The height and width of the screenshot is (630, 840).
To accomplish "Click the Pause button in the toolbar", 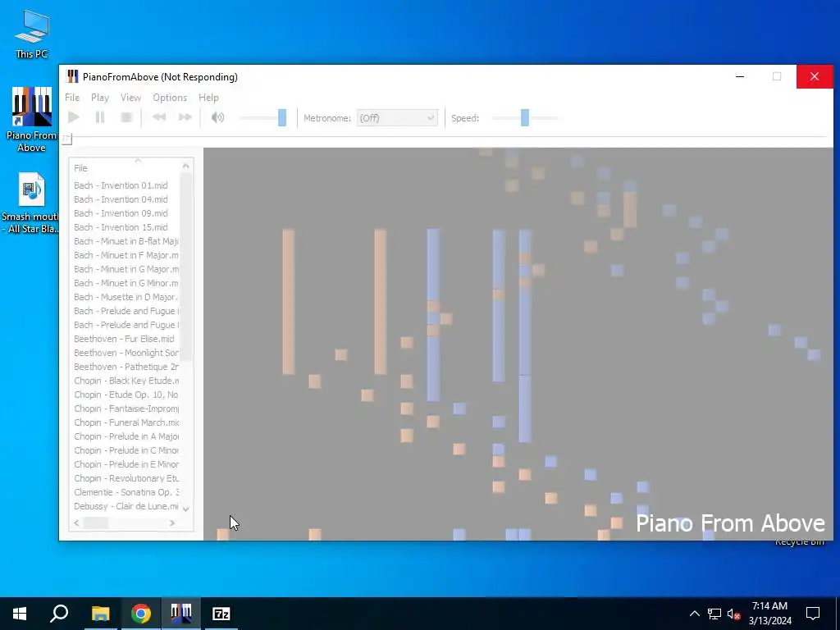I will point(99,117).
